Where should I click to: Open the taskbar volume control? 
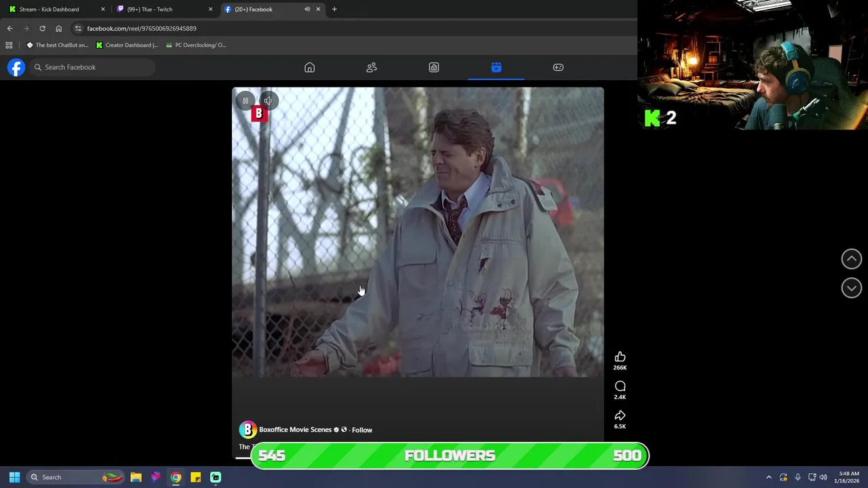(823, 477)
